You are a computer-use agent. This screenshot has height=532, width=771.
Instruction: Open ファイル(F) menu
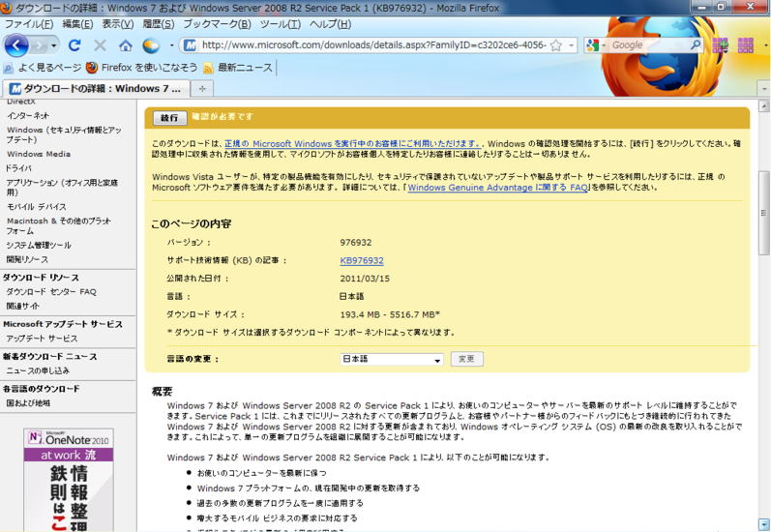pos(29,24)
